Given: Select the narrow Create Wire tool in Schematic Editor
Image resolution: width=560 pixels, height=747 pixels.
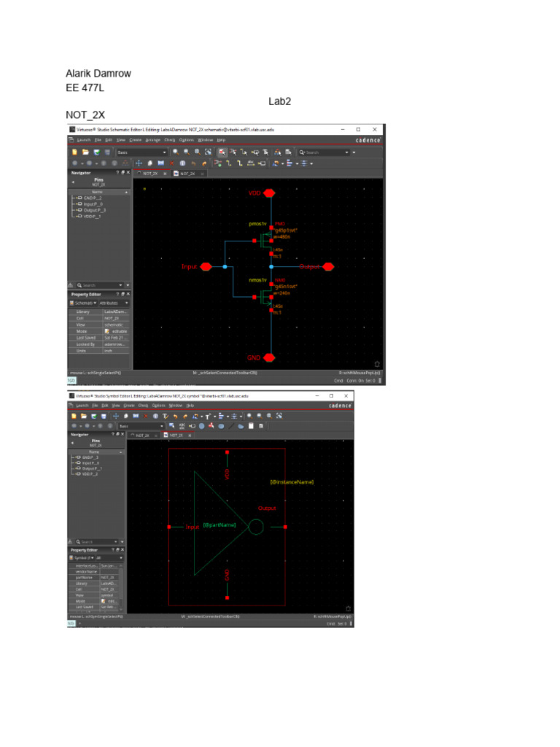Looking at the screenshot, I should click(228, 163).
